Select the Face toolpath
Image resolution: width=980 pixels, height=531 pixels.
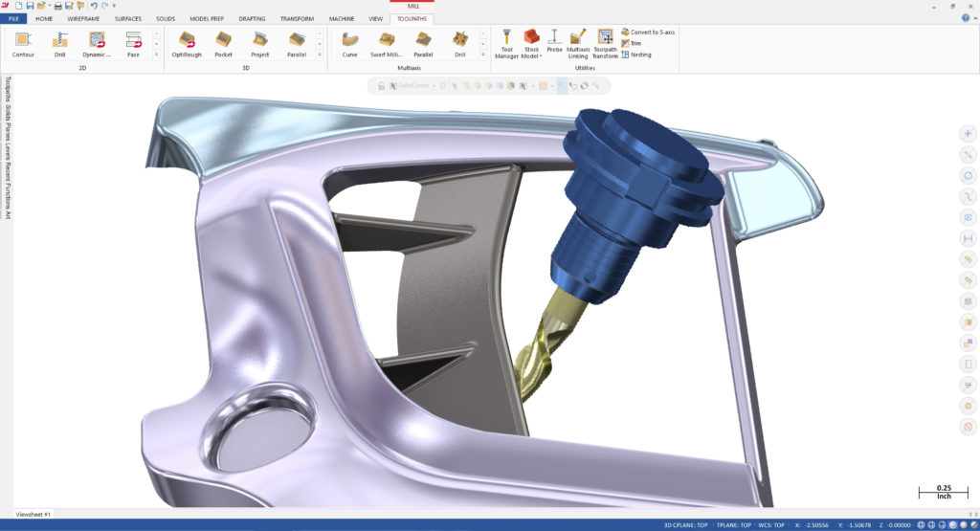133,44
